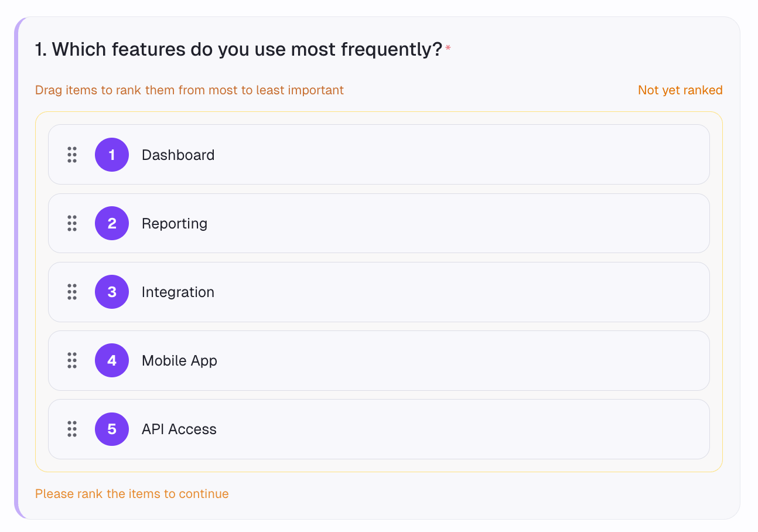Click the drag handle beside Reporting
The height and width of the screenshot is (532, 758).
[72, 223]
